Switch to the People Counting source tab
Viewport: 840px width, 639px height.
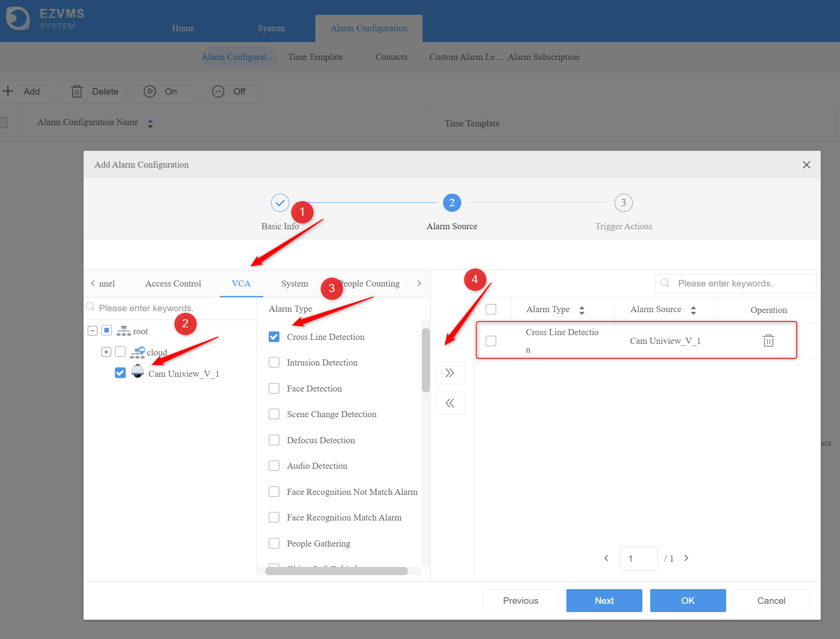[x=369, y=283]
